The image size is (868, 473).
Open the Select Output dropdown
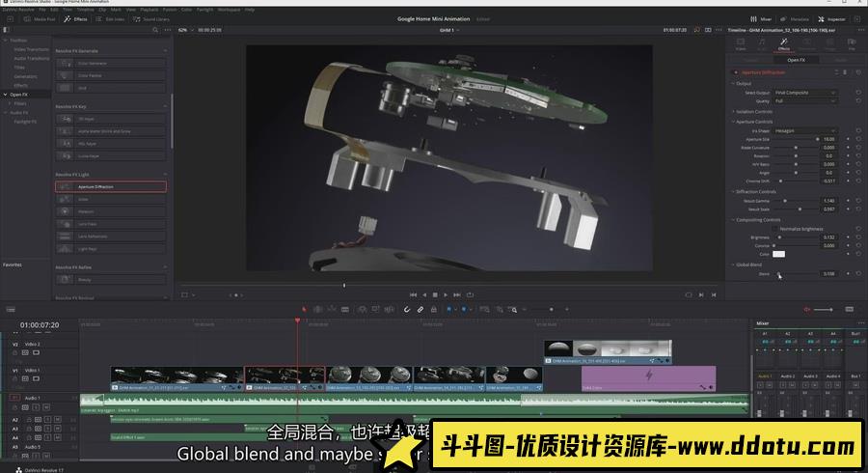point(805,93)
